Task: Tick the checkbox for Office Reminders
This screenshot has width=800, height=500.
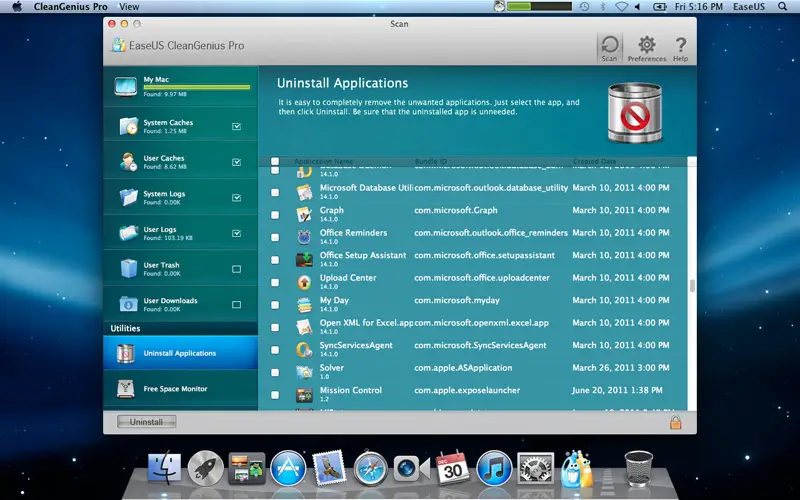Action: 275,237
